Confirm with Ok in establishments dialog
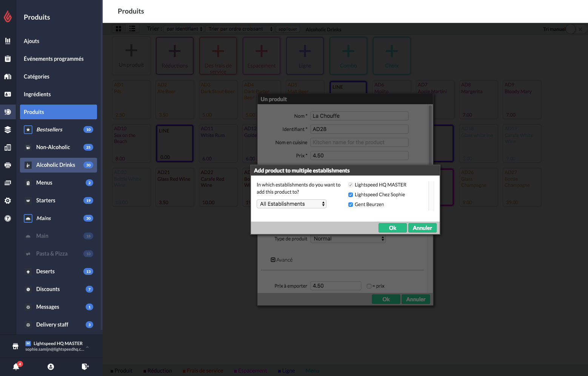Image resolution: width=588 pixels, height=376 pixels. point(392,228)
